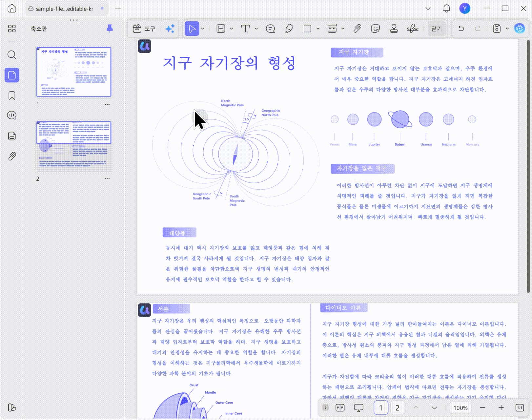Click the bottom-left sidebar panel icon

click(x=12, y=408)
